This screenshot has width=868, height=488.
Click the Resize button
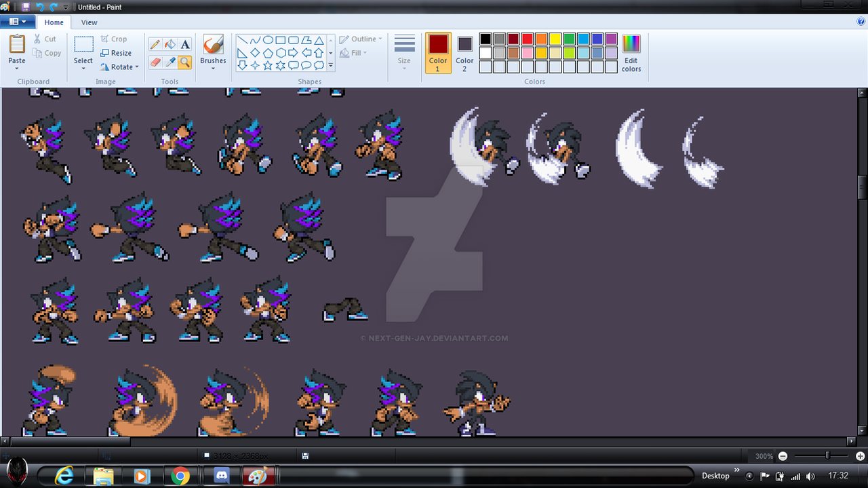(116, 53)
